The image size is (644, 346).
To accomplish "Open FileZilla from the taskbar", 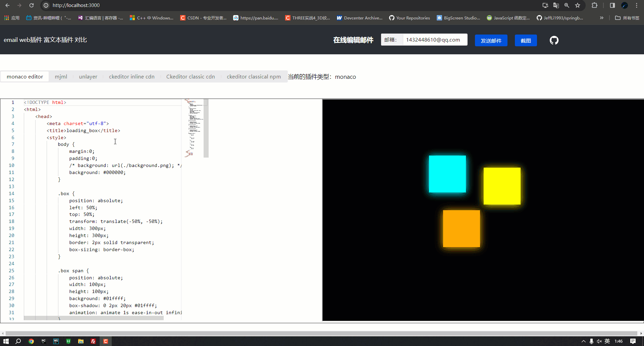I will (x=93, y=341).
